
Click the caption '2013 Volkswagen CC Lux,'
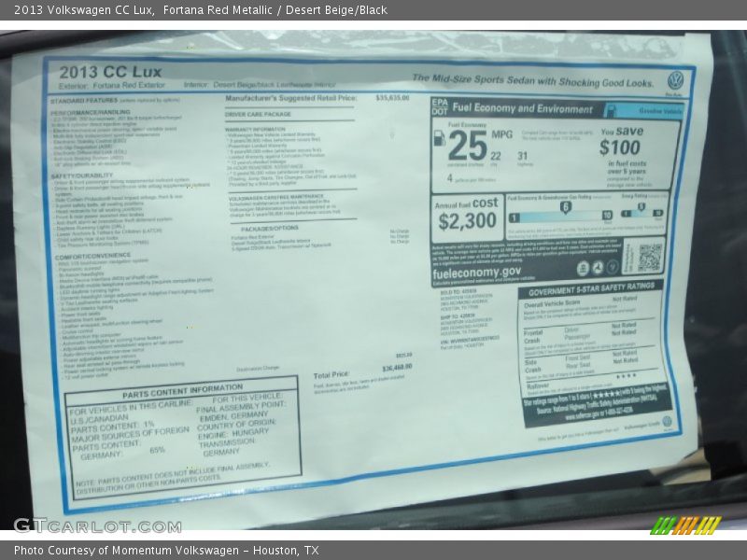[x=84, y=10]
